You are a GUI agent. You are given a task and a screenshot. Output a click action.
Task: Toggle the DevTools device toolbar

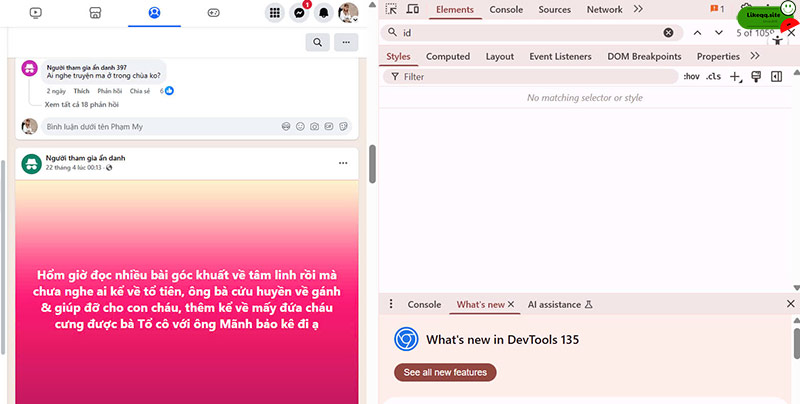click(x=412, y=9)
